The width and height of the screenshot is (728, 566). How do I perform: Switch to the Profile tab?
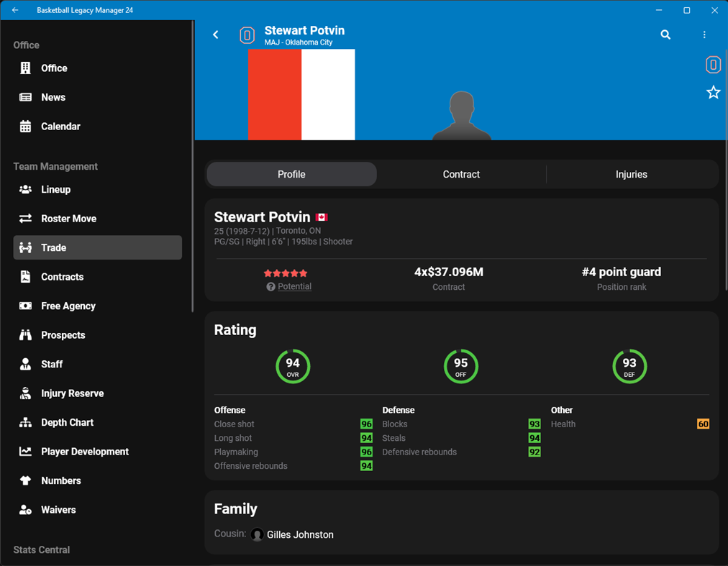(291, 175)
